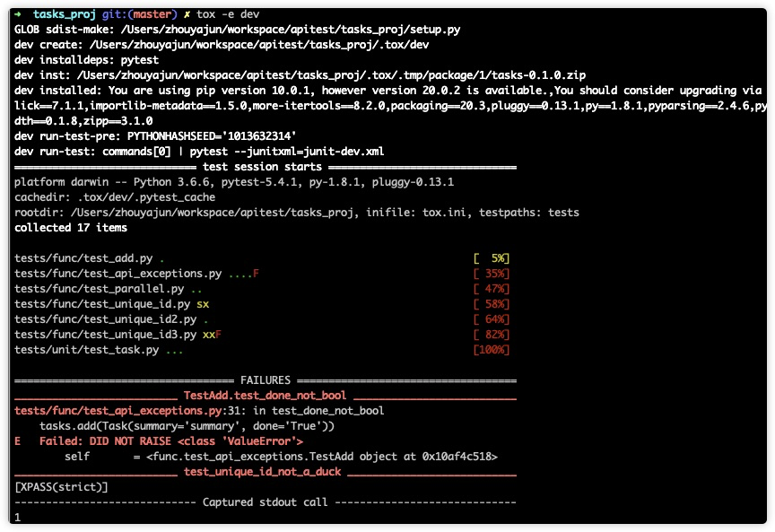The height and width of the screenshot is (532, 775).
Task: Click the 'cachedir: .tox/dev/.pytest_cache' line
Action: (x=115, y=197)
